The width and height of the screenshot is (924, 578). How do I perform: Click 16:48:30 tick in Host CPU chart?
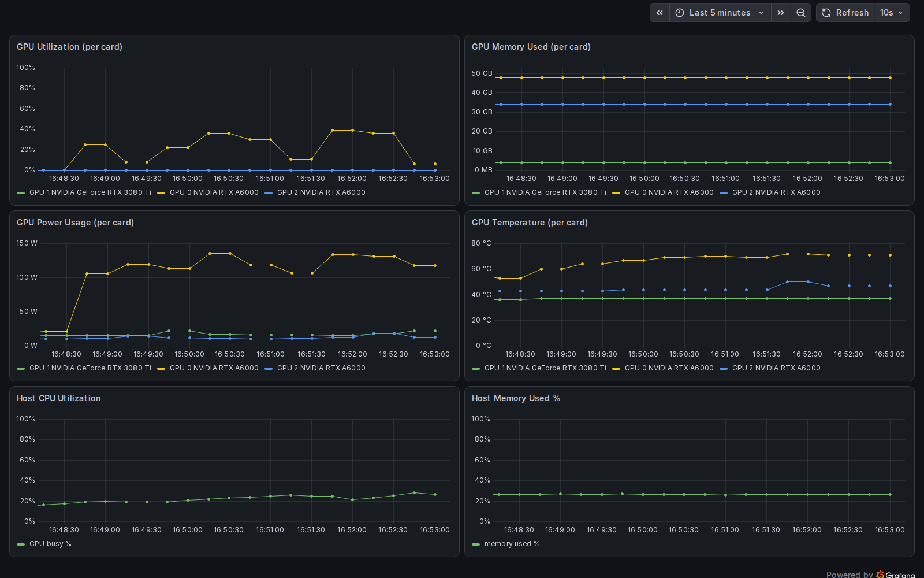[64, 530]
